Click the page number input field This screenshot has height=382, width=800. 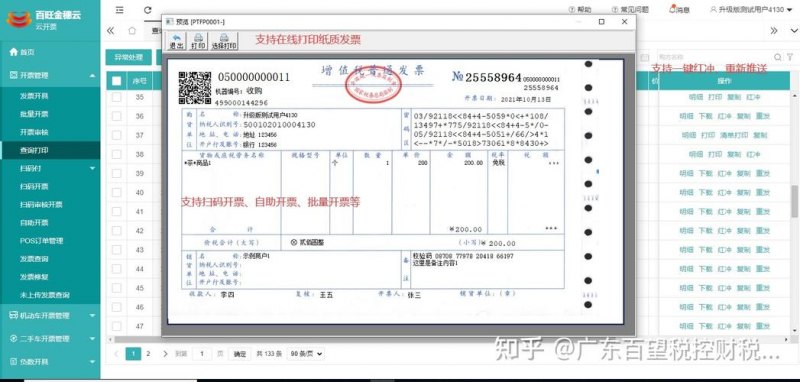pyautogui.click(x=202, y=353)
